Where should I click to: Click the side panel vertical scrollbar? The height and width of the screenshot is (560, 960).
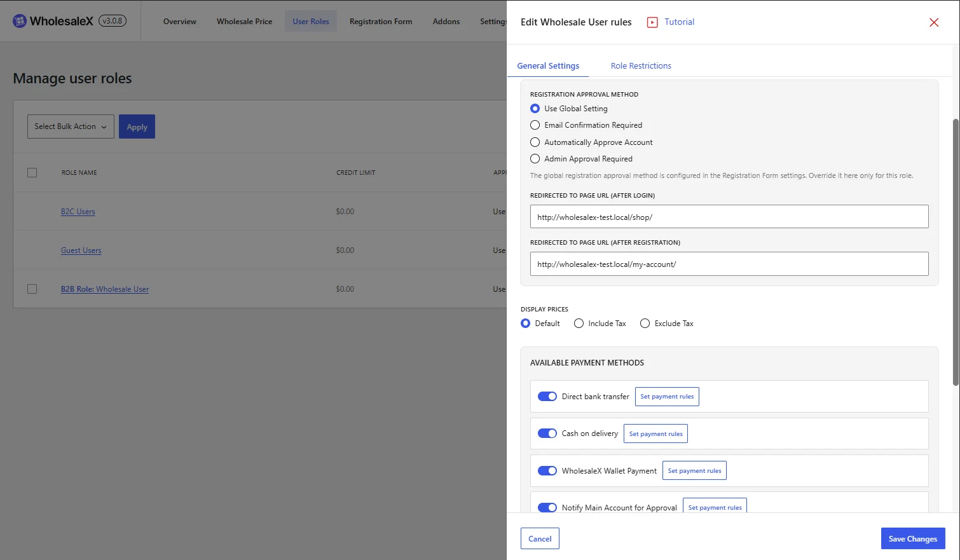point(956,252)
